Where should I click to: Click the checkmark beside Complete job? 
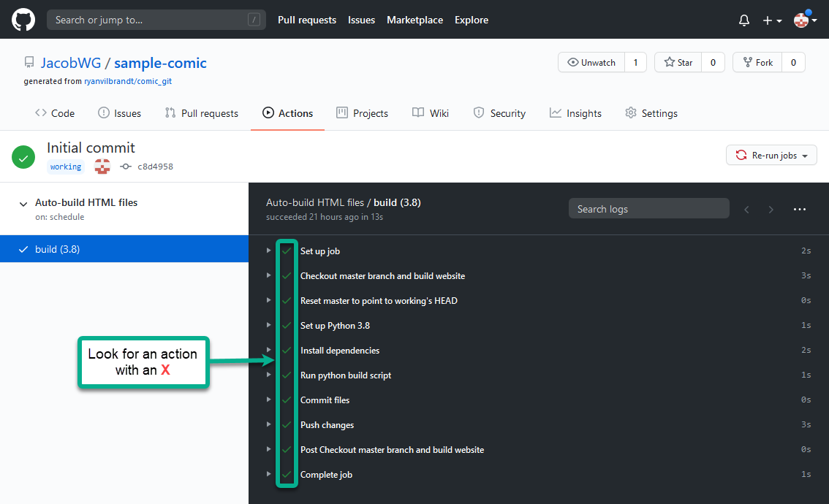pyautogui.click(x=287, y=474)
